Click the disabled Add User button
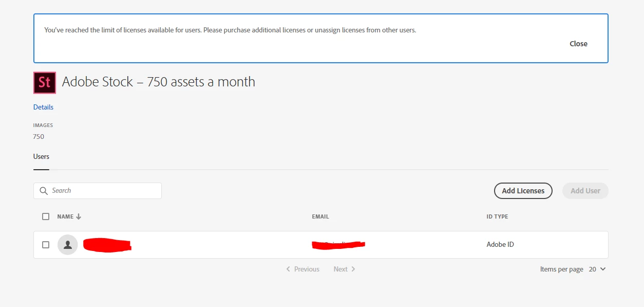The image size is (644, 307). [585, 191]
